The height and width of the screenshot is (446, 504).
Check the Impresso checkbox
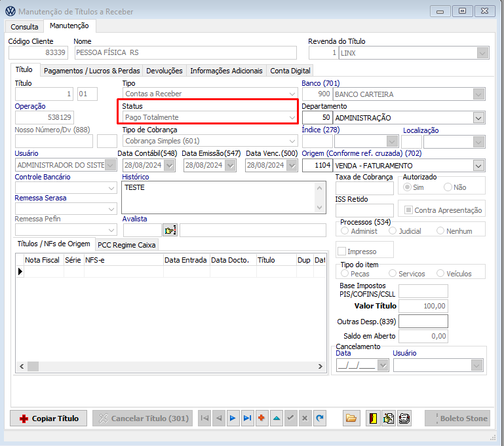pos(341,251)
